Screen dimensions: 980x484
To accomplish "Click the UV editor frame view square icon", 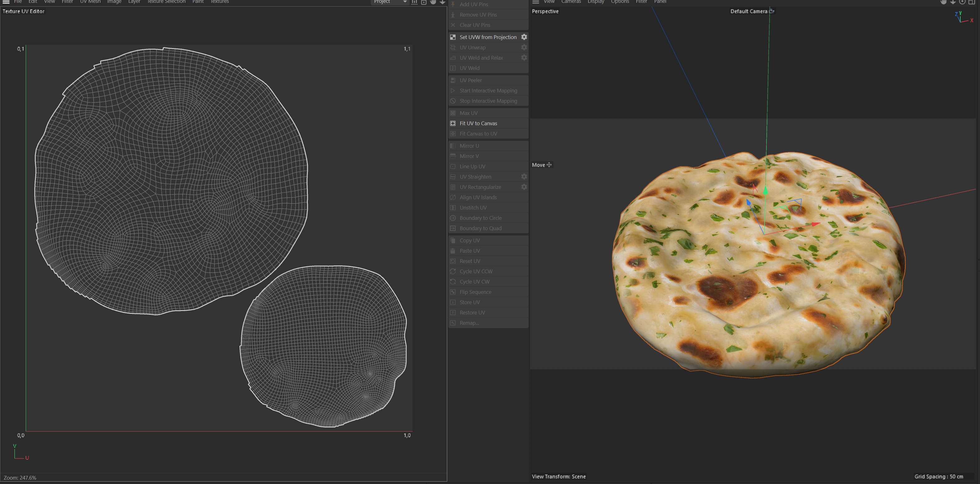I will 423,2.
